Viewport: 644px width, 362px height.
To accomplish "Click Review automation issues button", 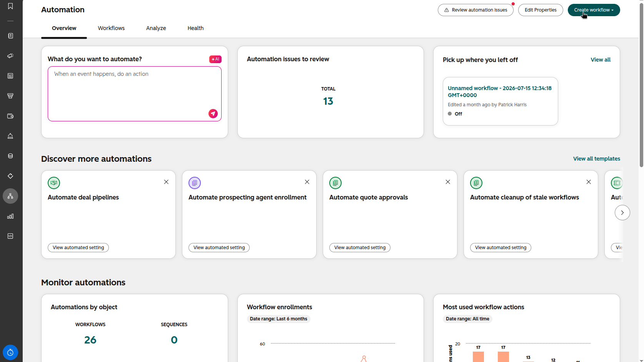I will point(475,10).
